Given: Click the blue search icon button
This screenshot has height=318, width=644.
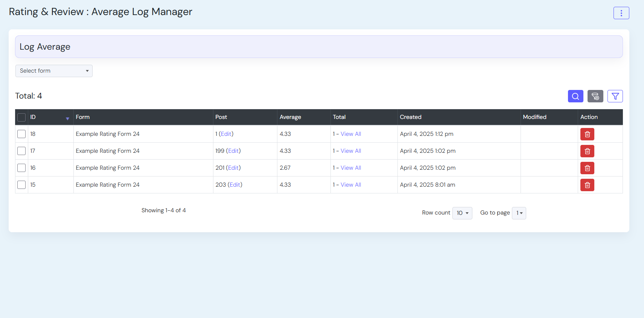Looking at the screenshot, I should 575,96.
